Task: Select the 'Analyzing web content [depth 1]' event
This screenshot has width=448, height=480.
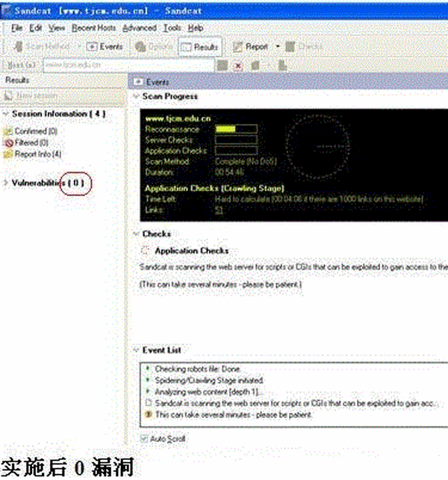Action: [x=207, y=392]
